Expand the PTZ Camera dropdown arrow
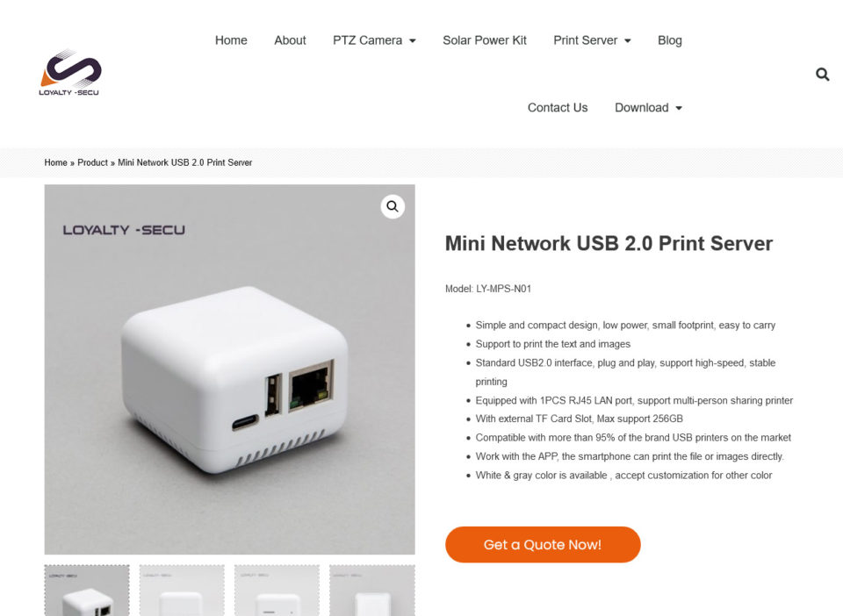The height and width of the screenshot is (616, 843). point(413,41)
